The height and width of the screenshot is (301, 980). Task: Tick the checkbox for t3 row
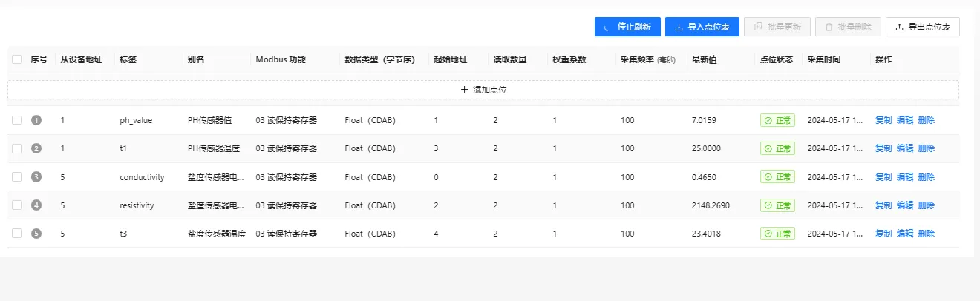pos(17,234)
